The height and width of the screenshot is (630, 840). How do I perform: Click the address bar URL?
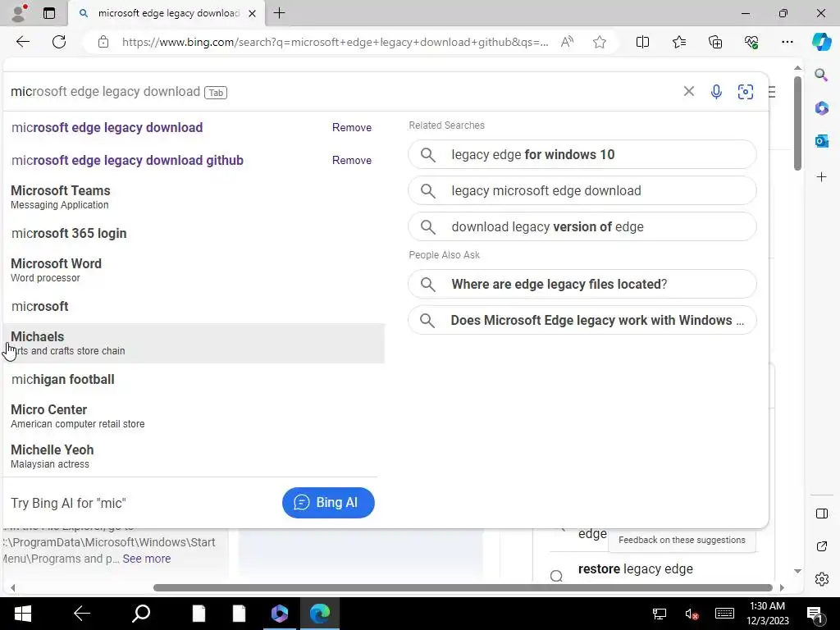pos(335,42)
